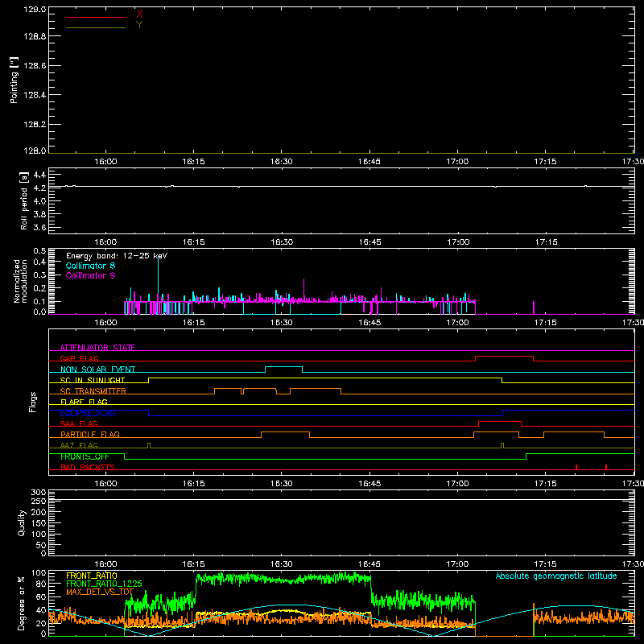This screenshot has height=644, width=644.
Task: Click 16:00 time label under Pointing plot
Action: (x=105, y=162)
